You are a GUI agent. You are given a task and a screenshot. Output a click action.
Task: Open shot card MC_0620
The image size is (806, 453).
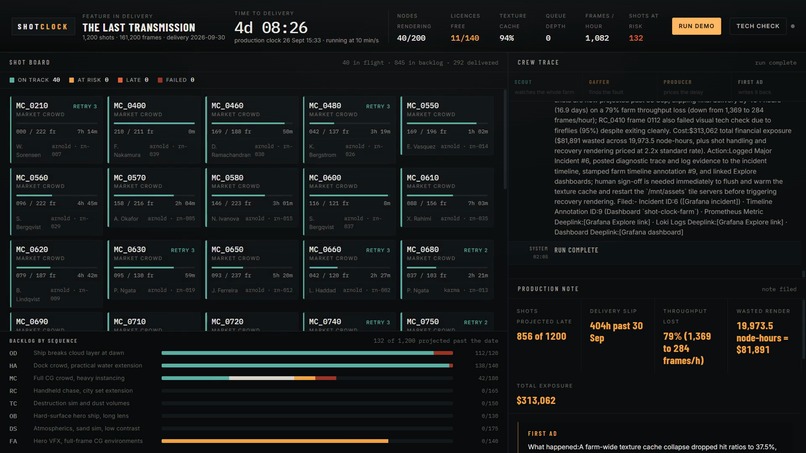click(x=57, y=273)
